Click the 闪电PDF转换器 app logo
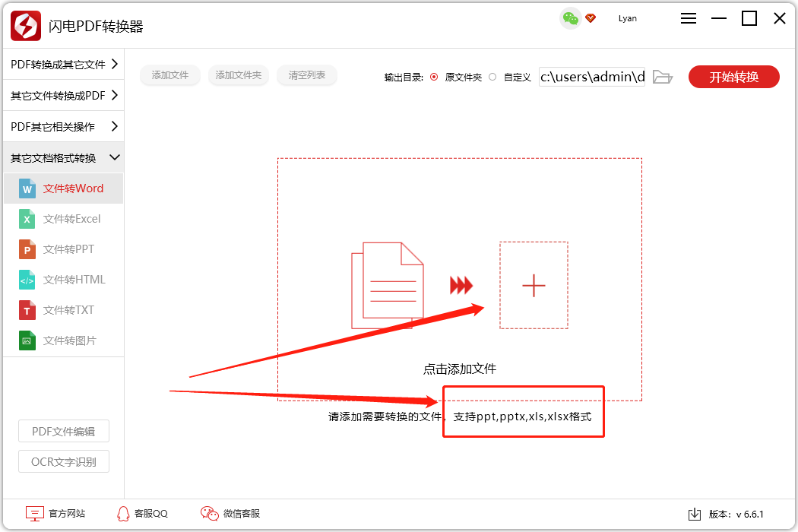This screenshot has height=532, width=798. (25, 25)
